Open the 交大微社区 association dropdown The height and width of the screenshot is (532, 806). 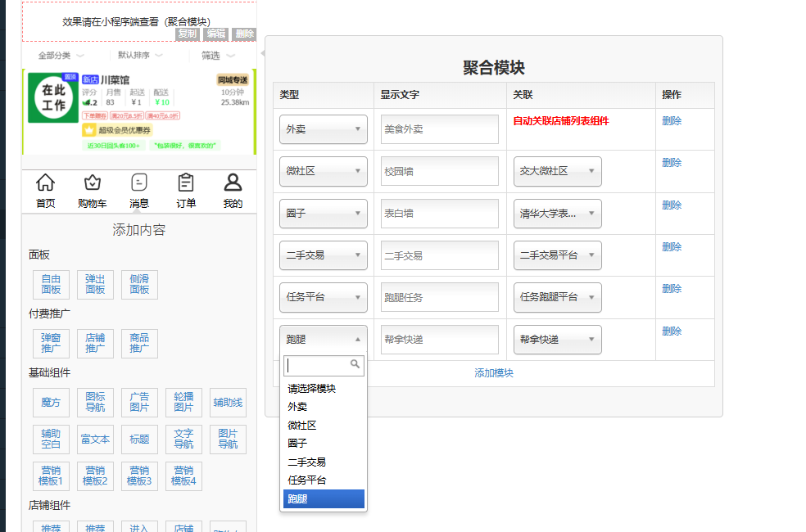tap(557, 172)
